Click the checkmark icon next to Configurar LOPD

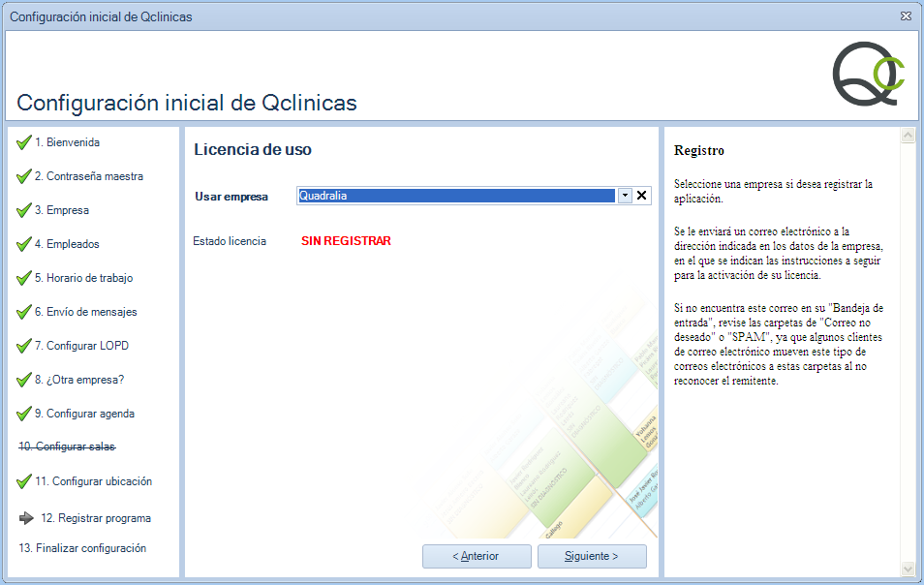click(x=24, y=346)
